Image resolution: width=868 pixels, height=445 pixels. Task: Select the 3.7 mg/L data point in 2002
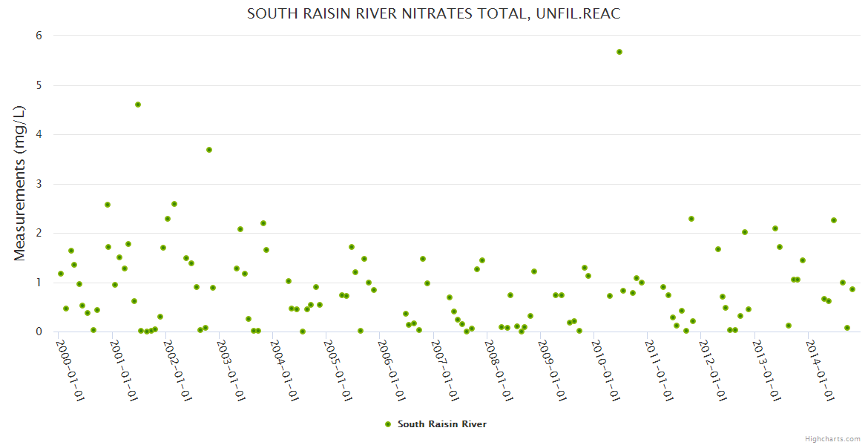point(209,150)
